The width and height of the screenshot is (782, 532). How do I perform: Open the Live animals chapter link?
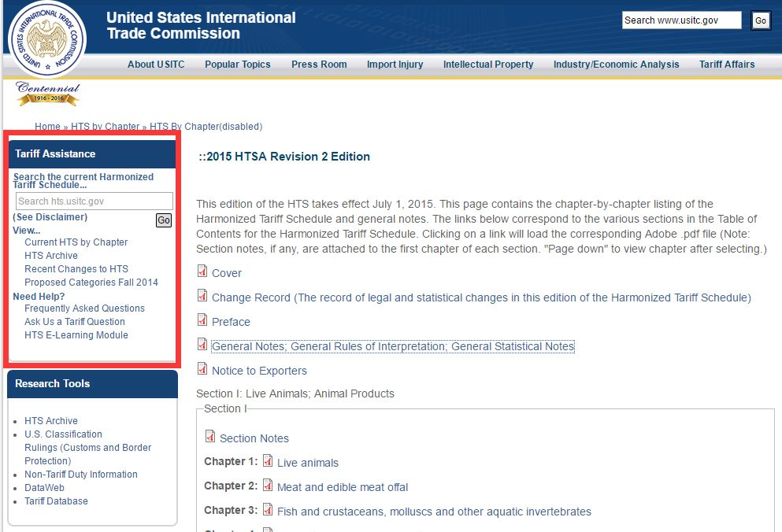(308, 463)
